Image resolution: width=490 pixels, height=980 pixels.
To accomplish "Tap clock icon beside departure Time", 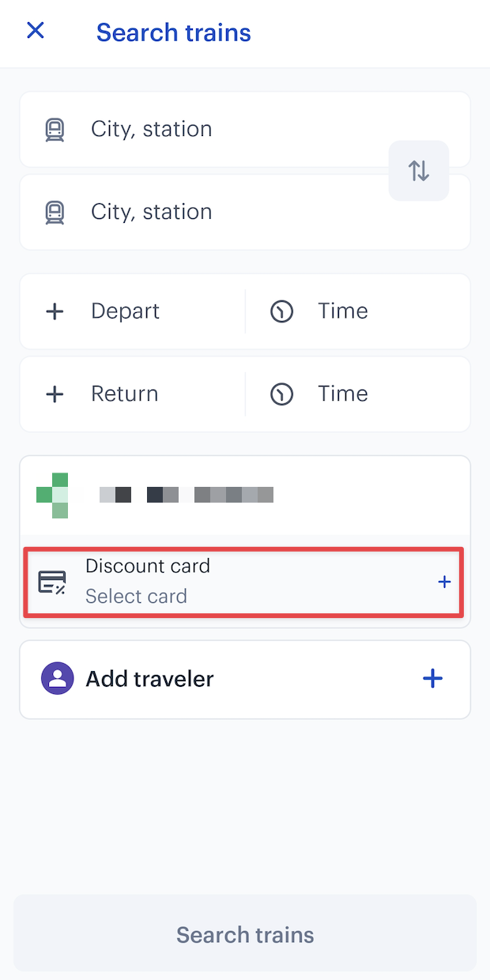I will tap(282, 311).
